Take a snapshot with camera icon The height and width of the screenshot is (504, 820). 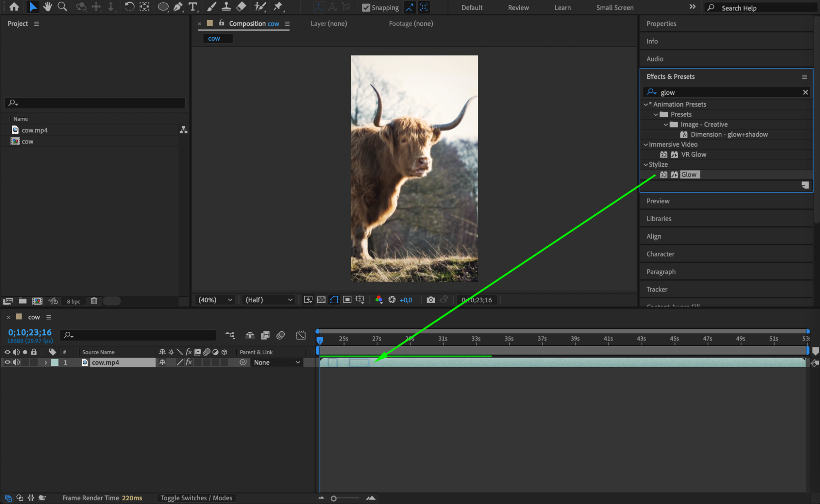click(430, 300)
